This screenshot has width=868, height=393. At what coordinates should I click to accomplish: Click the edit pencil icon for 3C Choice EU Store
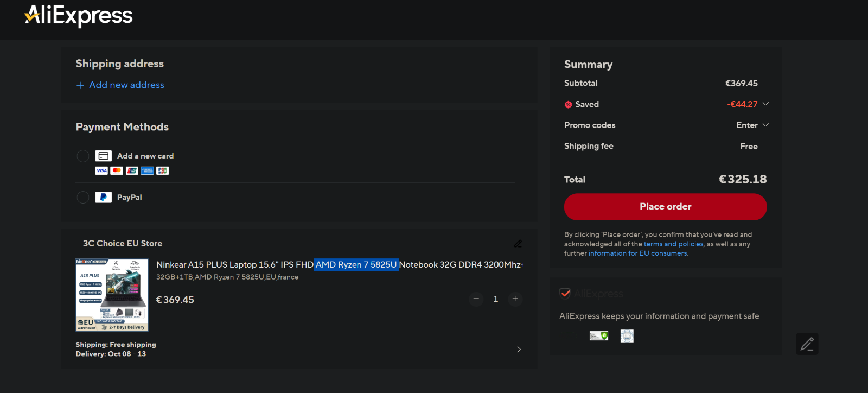pos(518,244)
